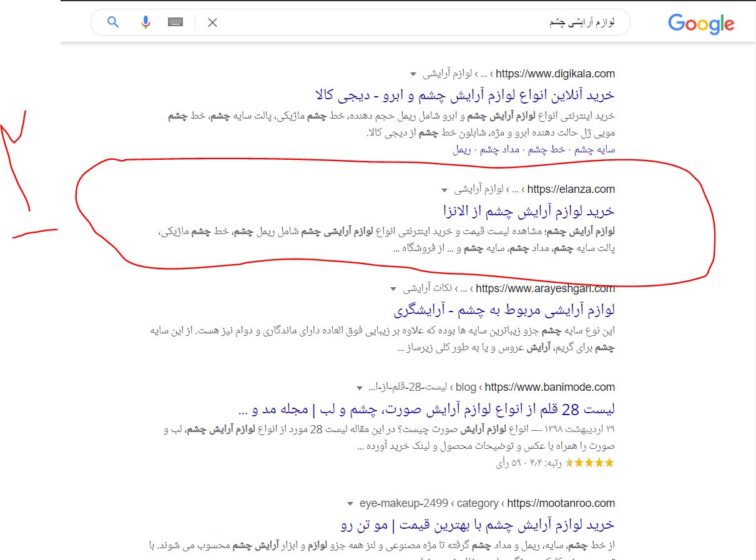Open the Digikala result title ending in دیجی کالا
Screen dimensions: 756x560
pyautogui.click(x=465, y=95)
